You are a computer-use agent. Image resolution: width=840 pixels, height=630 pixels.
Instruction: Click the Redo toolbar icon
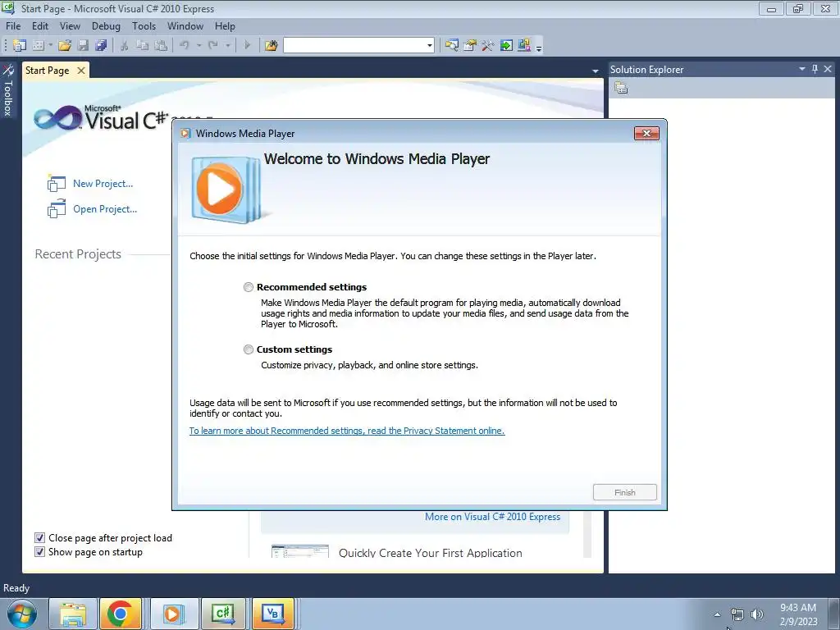pyautogui.click(x=213, y=46)
